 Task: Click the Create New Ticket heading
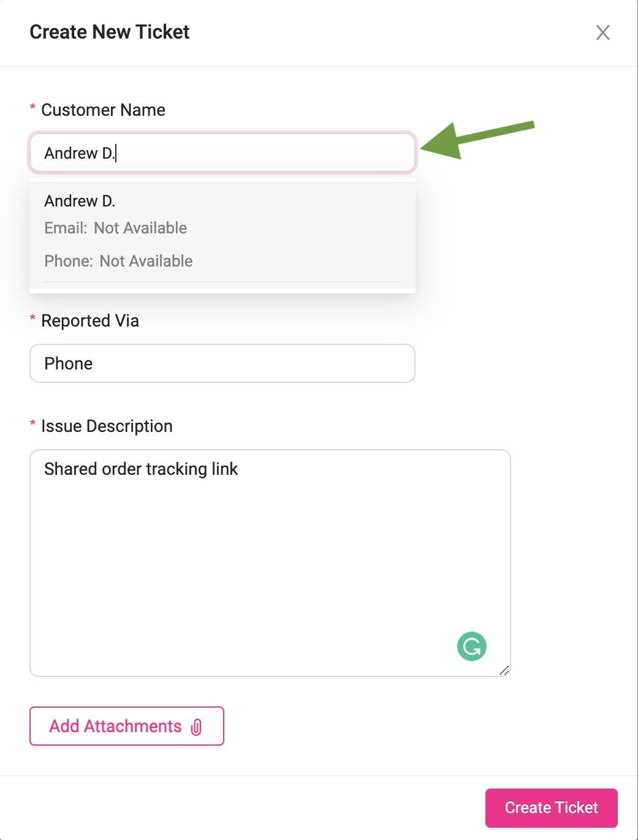[x=110, y=32]
